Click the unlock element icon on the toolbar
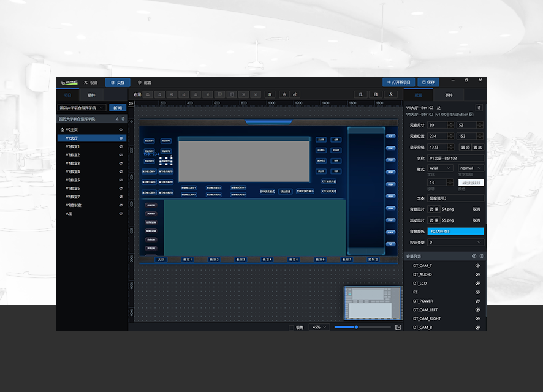 tap(294, 95)
